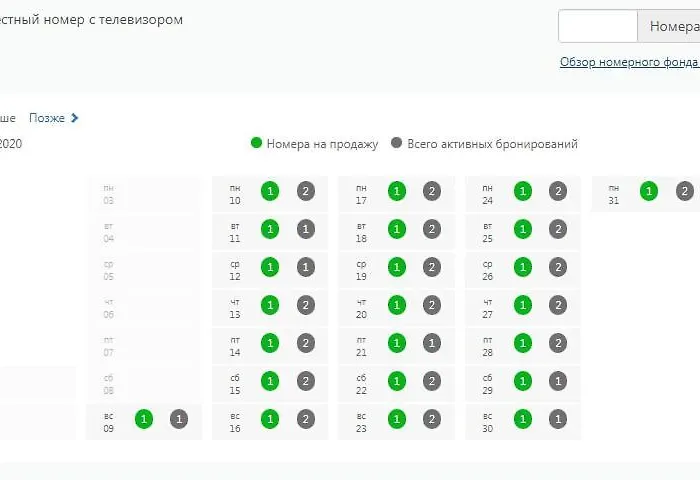
Task: Focus the rooms number input field
Action: click(597, 26)
